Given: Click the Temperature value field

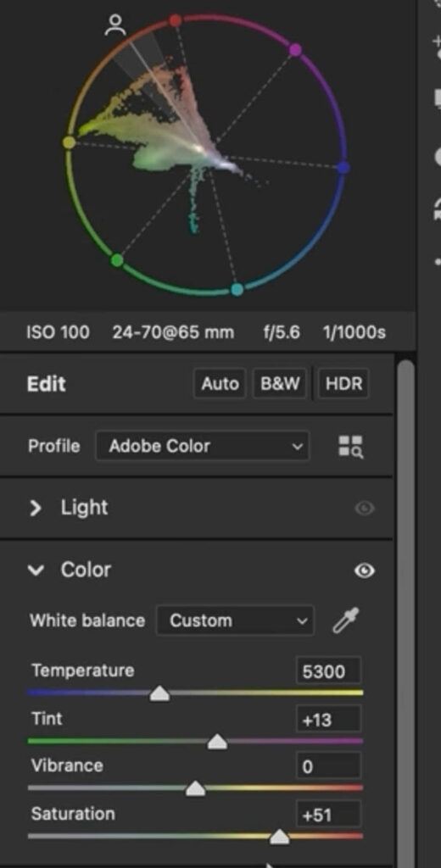Looking at the screenshot, I should click(328, 671).
